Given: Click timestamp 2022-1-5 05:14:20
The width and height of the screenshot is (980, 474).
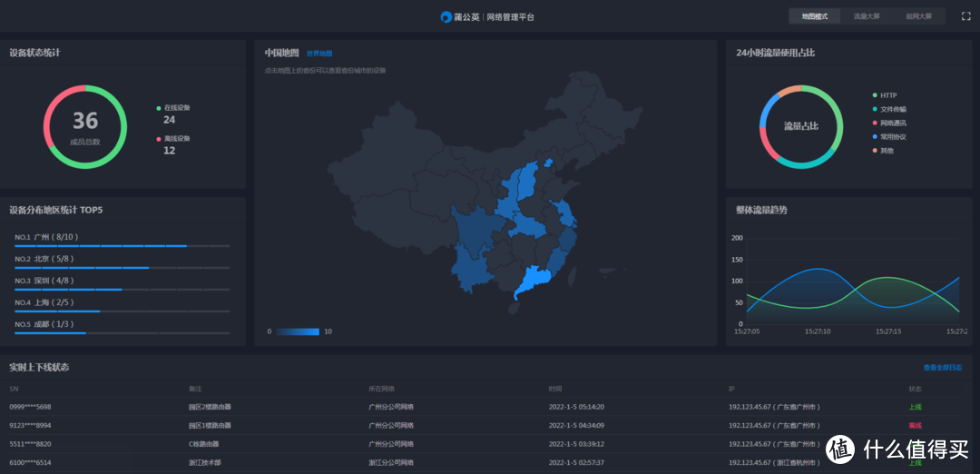Looking at the screenshot, I should [576, 407].
